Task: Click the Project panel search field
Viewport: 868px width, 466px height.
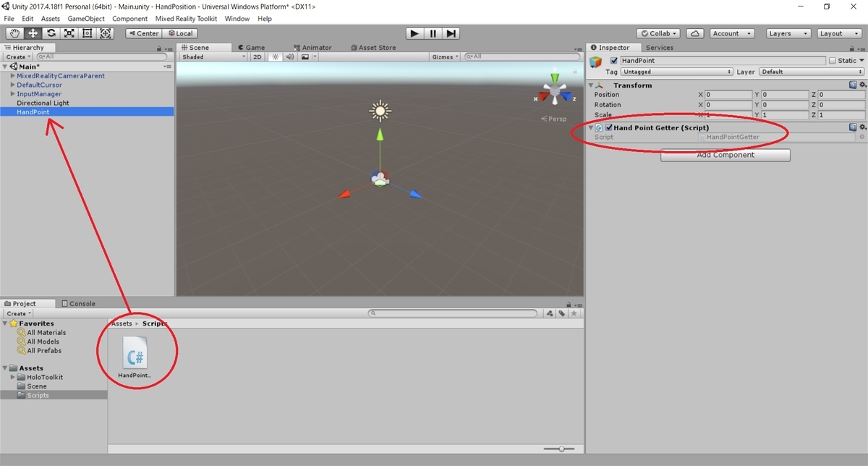Action: [454, 313]
